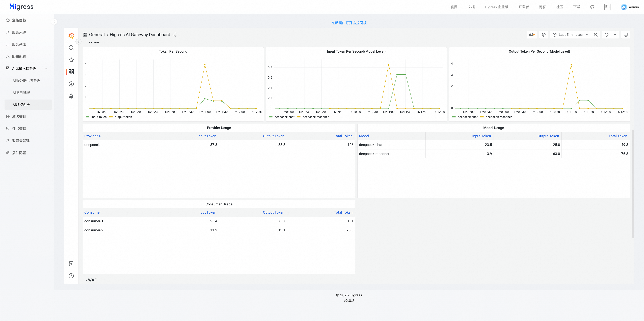Open the refresh interval dropdown arrow
Screen dimensions: 644x321
click(615, 35)
